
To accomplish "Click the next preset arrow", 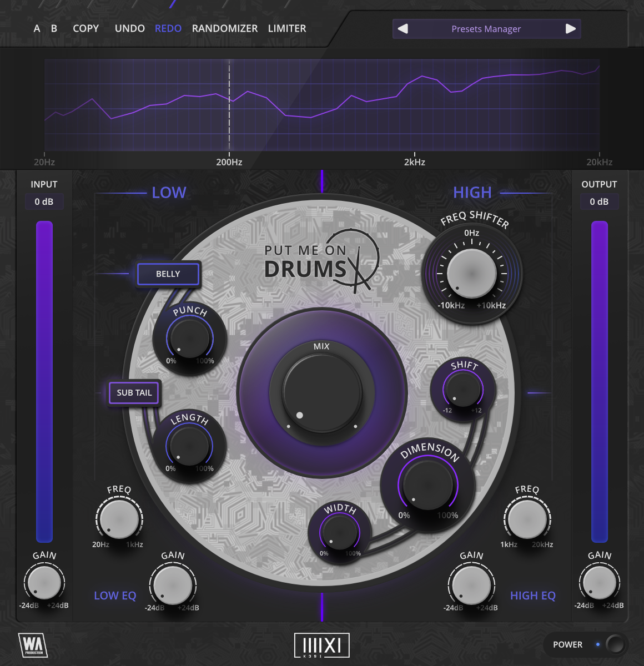I will point(570,28).
